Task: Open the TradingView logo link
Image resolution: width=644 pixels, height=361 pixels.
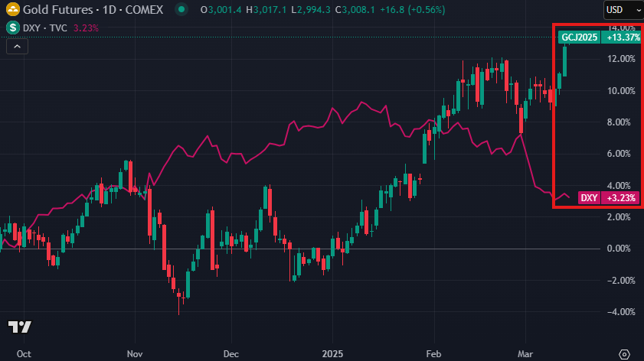Action: coord(19,327)
